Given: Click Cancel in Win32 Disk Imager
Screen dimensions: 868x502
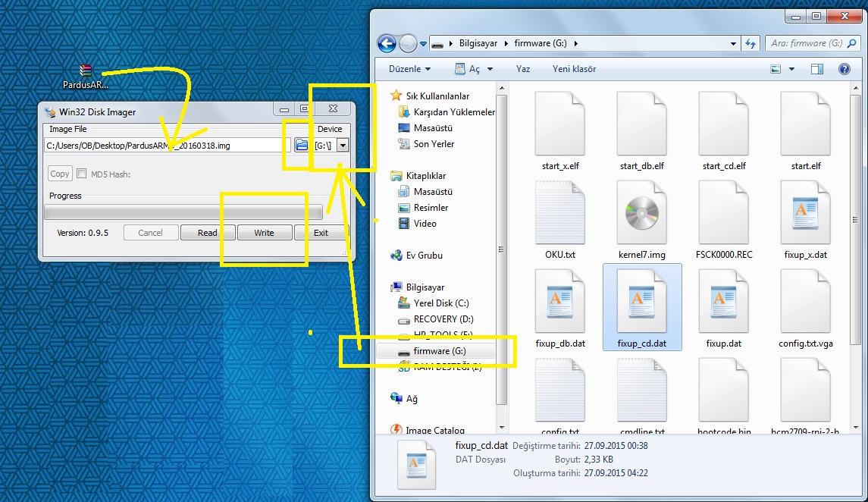Looking at the screenshot, I should [x=151, y=233].
